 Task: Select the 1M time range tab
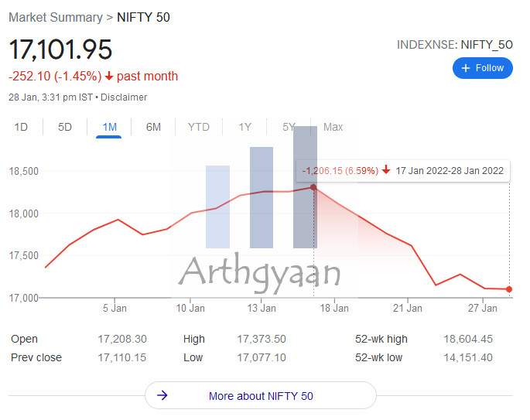click(x=109, y=127)
